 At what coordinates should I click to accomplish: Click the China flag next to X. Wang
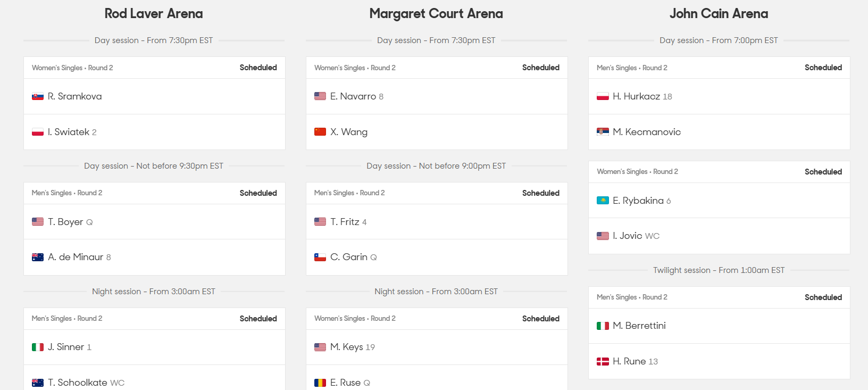[320, 132]
